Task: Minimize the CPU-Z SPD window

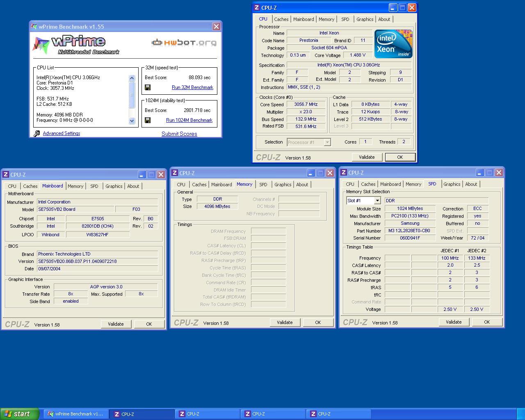Action: (479, 173)
